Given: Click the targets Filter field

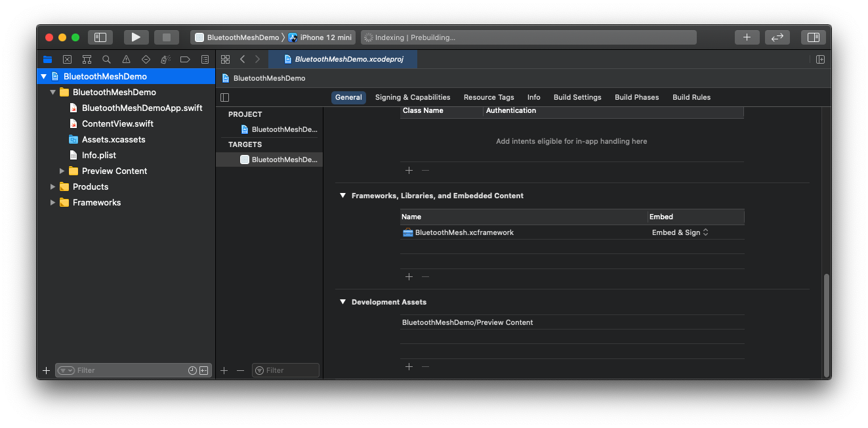Looking at the screenshot, I should click(x=285, y=370).
